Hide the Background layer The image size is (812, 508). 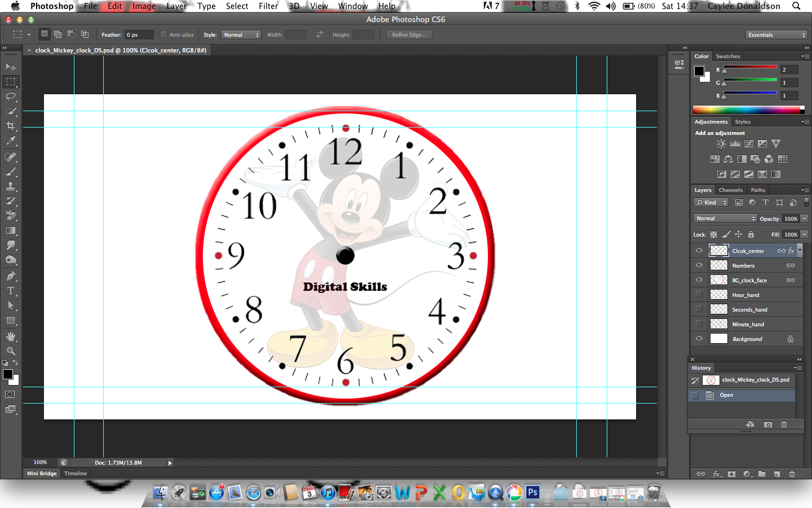699,339
